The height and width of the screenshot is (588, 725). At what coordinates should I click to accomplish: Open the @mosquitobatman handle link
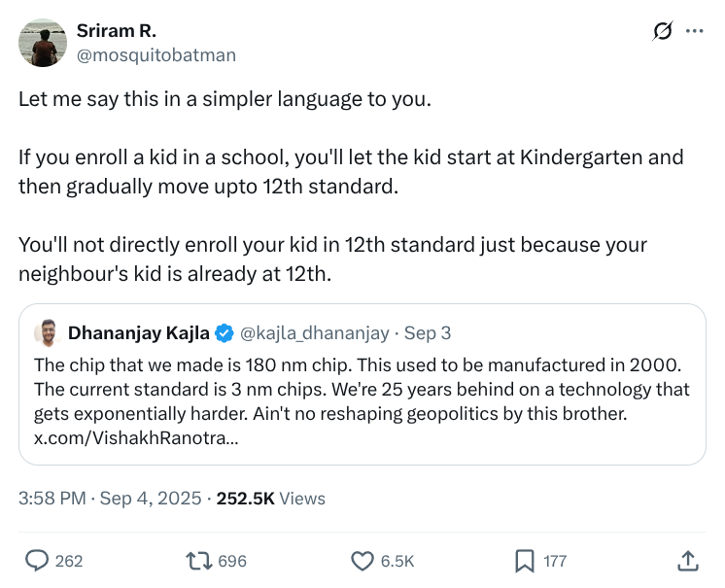pyautogui.click(x=155, y=54)
